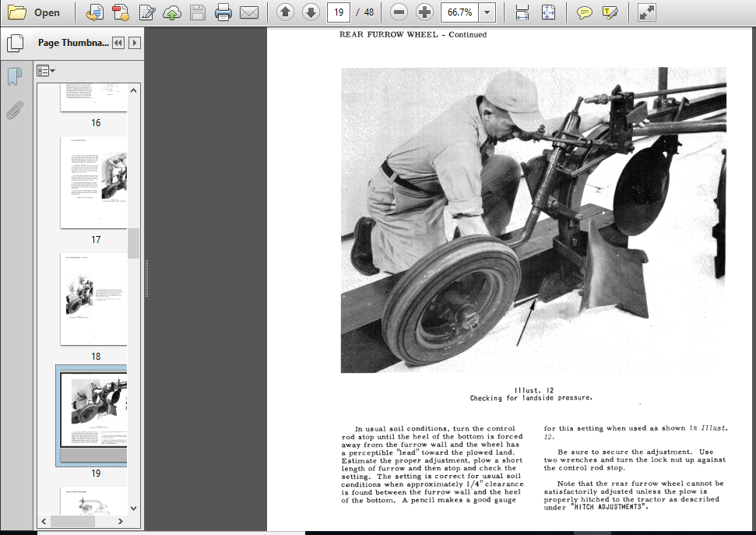The width and height of the screenshot is (756, 535).
Task: Select page 16 thumbnail
Action: (x=93, y=97)
